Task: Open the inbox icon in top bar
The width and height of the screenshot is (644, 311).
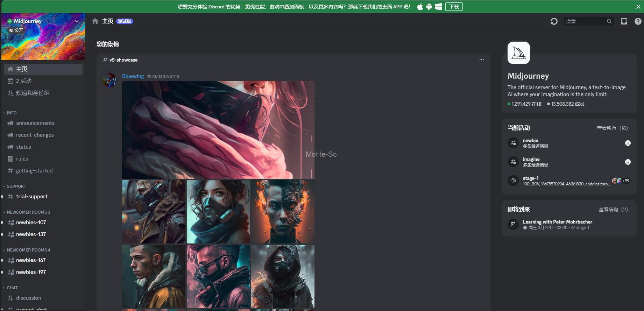Action: tap(624, 21)
